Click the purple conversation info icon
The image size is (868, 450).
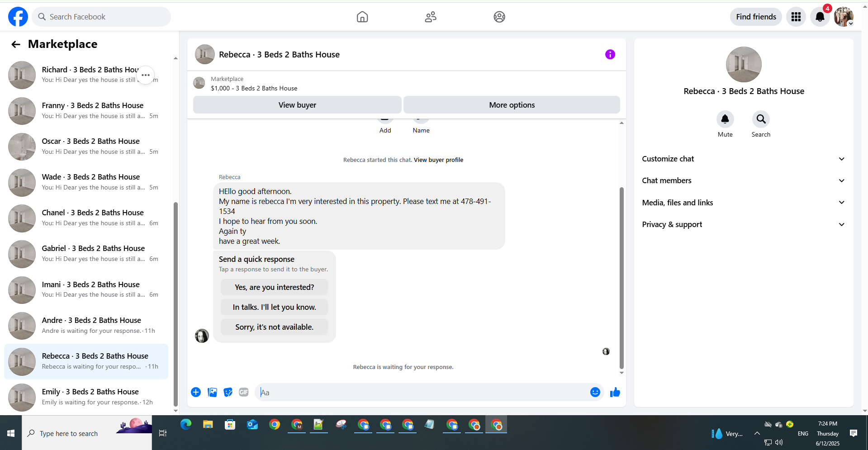(610, 54)
